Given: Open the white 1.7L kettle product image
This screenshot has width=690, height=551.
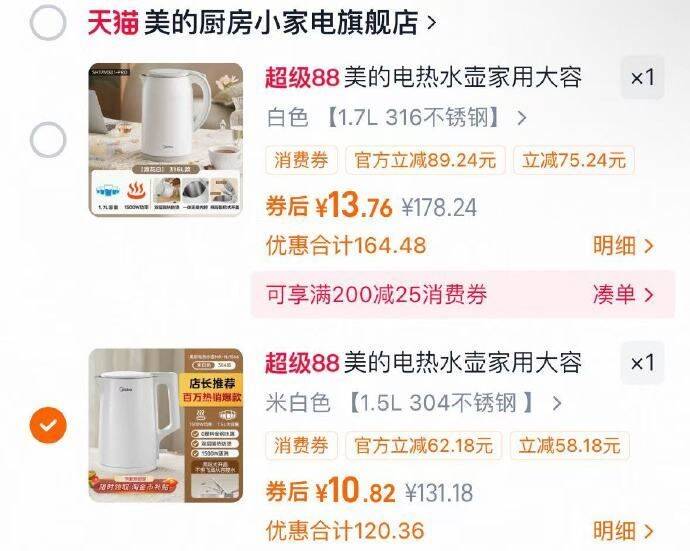Looking at the screenshot, I should (x=166, y=140).
